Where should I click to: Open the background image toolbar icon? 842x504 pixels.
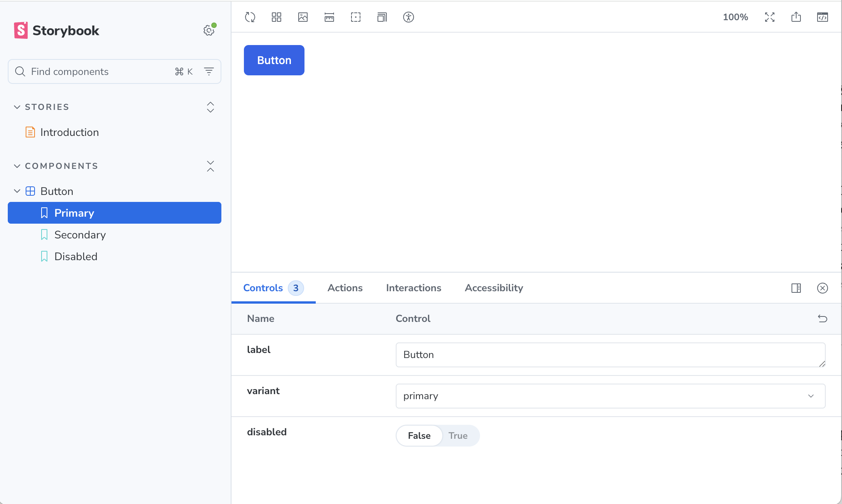(x=303, y=17)
